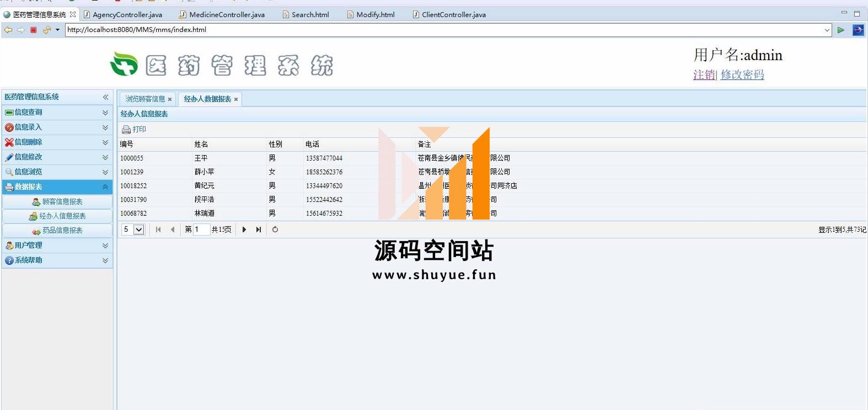Click the page number input field
The height and width of the screenshot is (410, 868).
coord(201,230)
